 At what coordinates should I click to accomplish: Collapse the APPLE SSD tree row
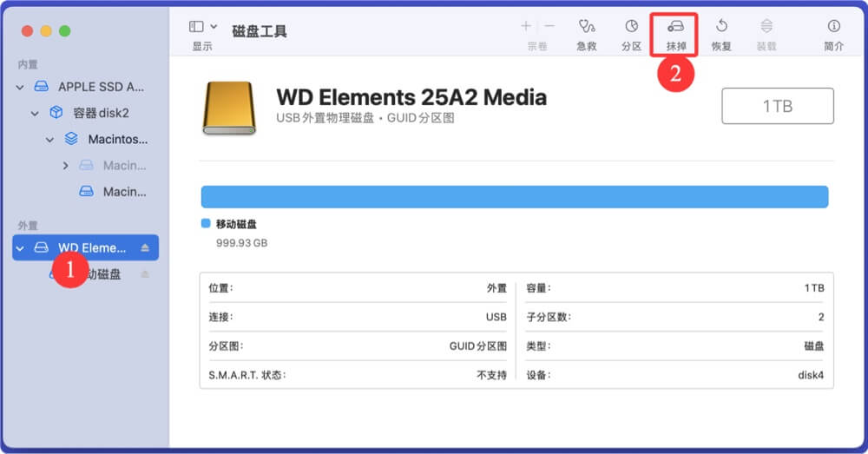[x=20, y=87]
